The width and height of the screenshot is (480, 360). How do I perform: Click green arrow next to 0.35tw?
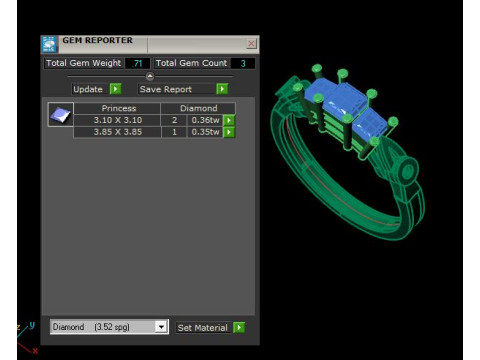(229, 132)
